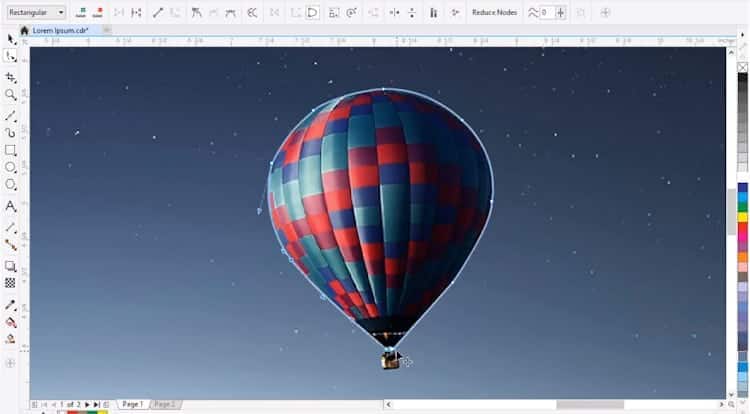Select the Pick tool in toolbox
The height and width of the screenshot is (414, 750).
click(11, 39)
